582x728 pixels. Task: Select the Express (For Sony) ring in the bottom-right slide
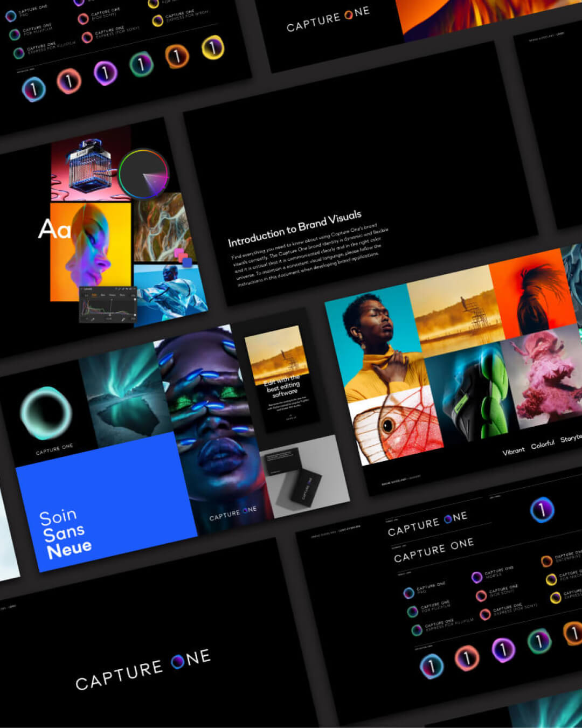[x=485, y=614]
